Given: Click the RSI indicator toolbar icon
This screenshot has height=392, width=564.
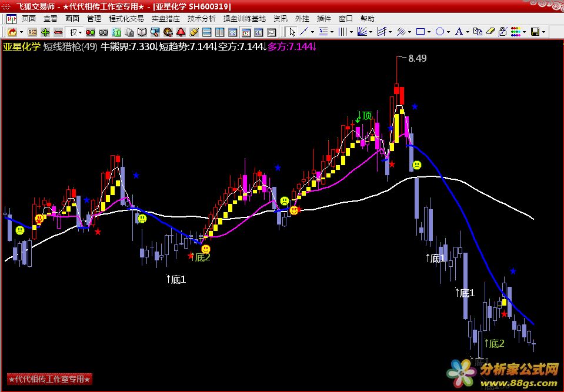Looking at the screenshot, I should click(32, 32).
